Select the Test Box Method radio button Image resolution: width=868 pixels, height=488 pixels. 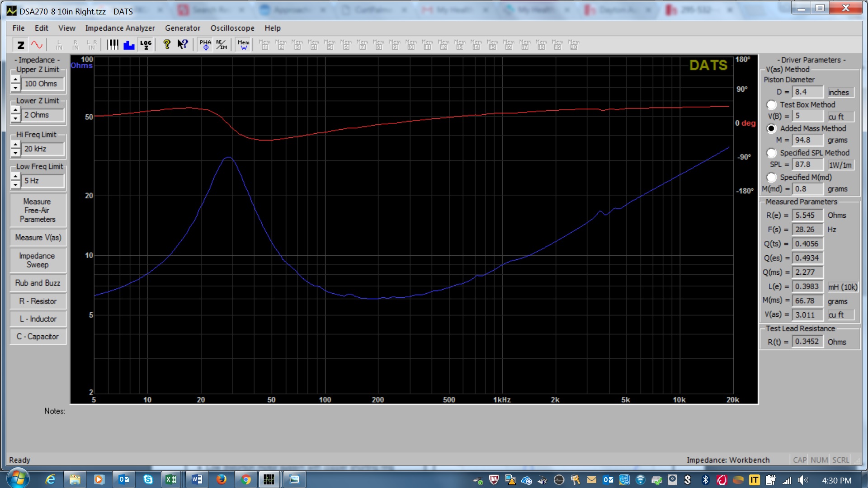point(772,105)
